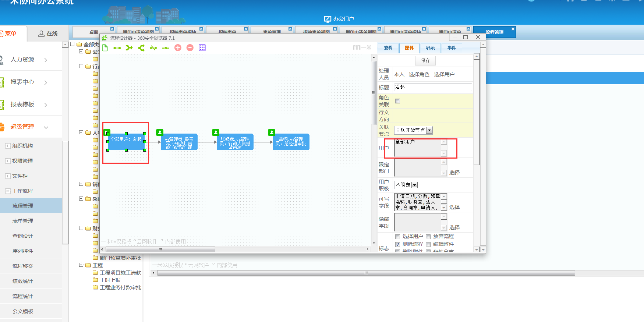Click 选择 beside 隐藏字段 field

(x=454, y=227)
